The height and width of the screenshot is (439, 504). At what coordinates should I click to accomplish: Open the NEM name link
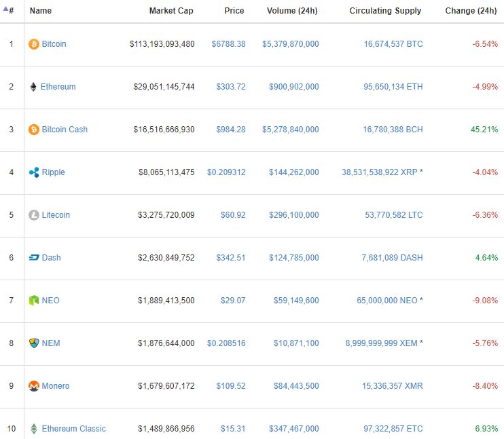51,343
